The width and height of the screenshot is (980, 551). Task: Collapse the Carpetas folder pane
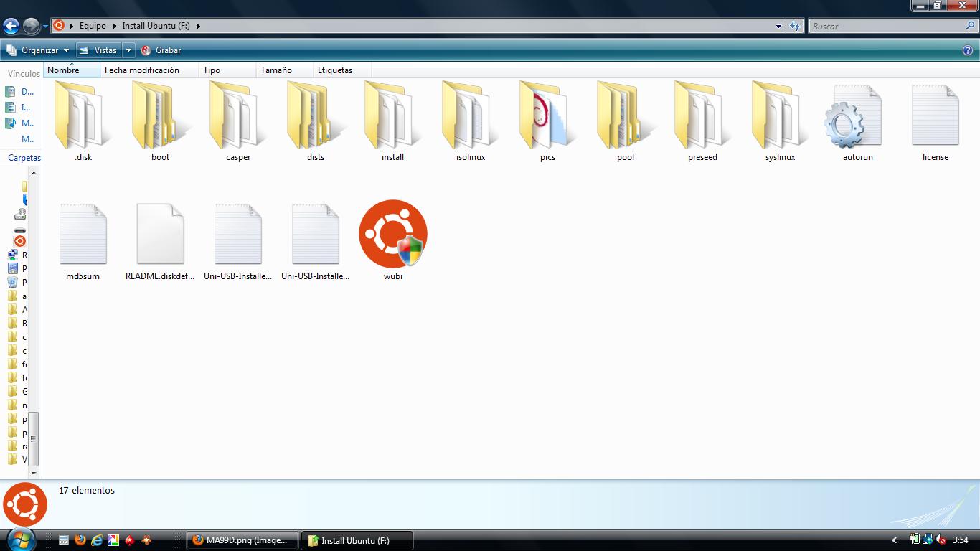click(24, 158)
